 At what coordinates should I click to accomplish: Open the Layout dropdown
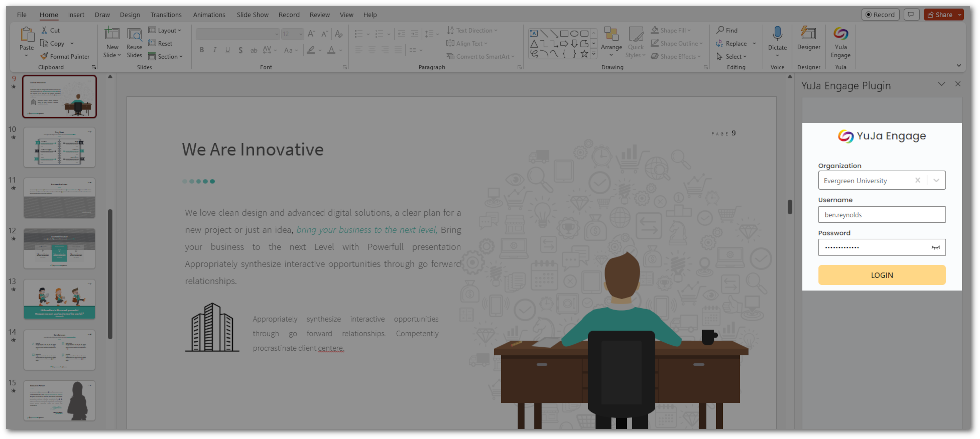pyautogui.click(x=165, y=30)
